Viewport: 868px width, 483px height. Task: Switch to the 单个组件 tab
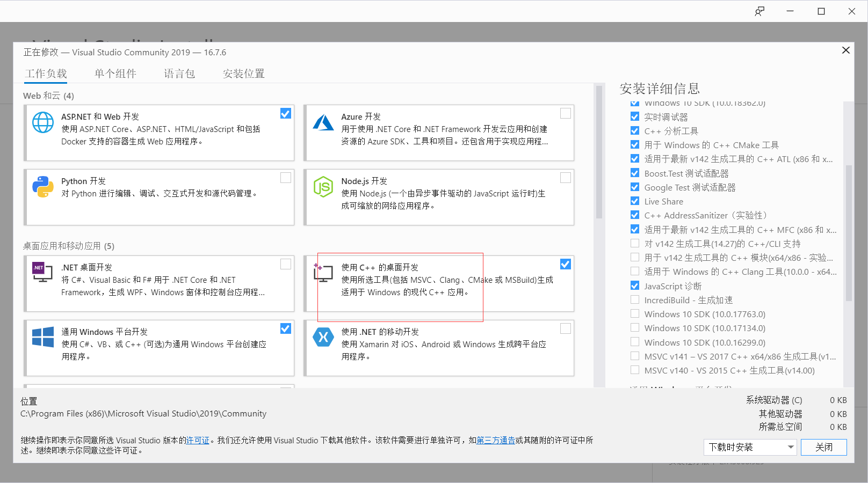pos(115,74)
